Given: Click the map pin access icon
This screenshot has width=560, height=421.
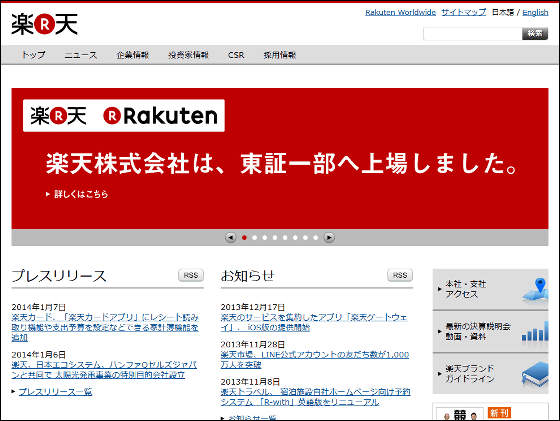Looking at the screenshot, I should pos(536,290).
